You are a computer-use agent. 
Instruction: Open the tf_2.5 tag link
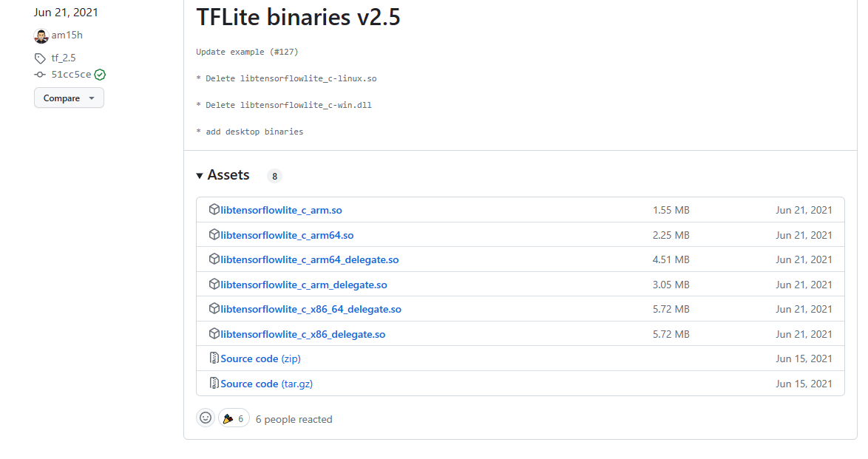[x=64, y=58]
